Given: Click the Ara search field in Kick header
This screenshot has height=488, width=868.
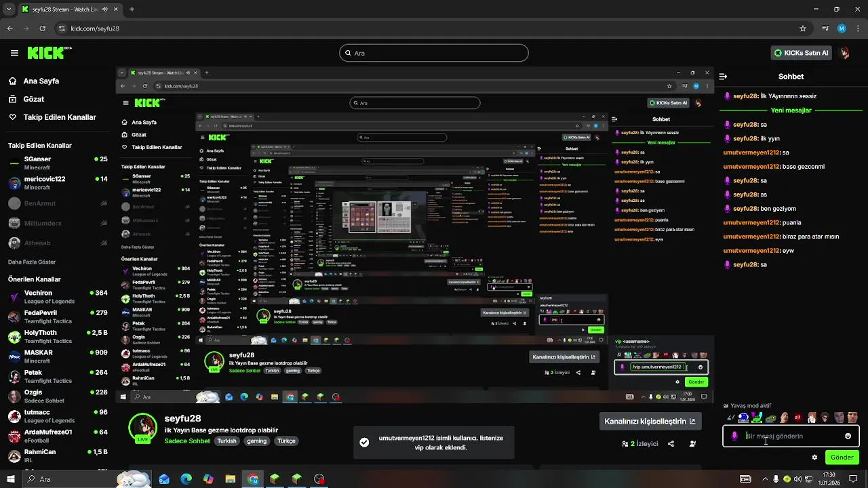Looking at the screenshot, I should tap(434, 53).
